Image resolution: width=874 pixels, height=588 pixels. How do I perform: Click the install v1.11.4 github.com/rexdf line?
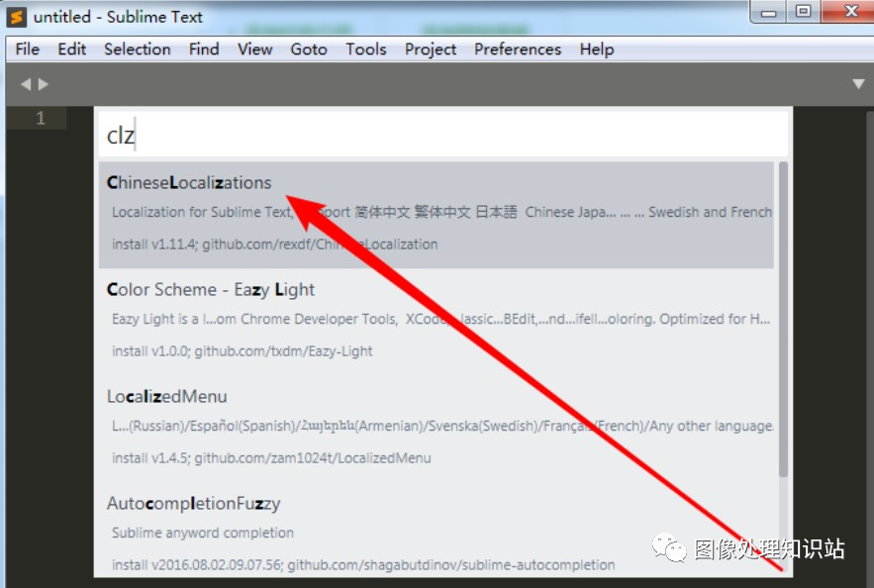click(275, 245)
